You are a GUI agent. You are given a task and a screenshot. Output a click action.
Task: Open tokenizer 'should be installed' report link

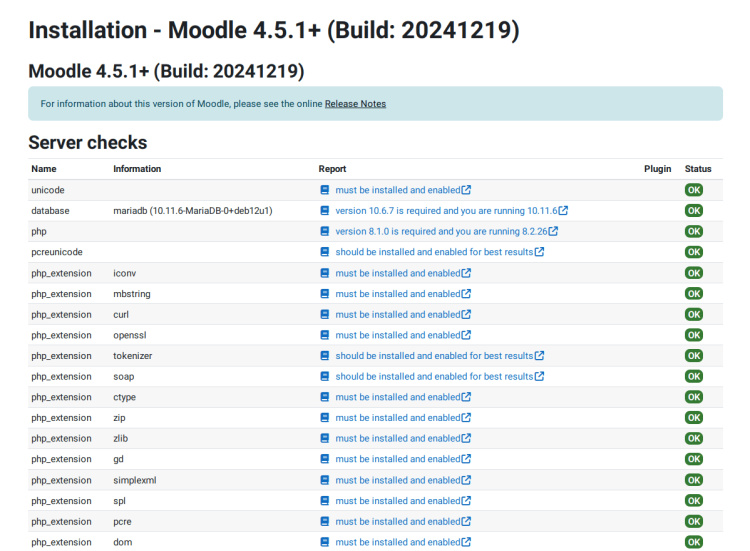434,356
